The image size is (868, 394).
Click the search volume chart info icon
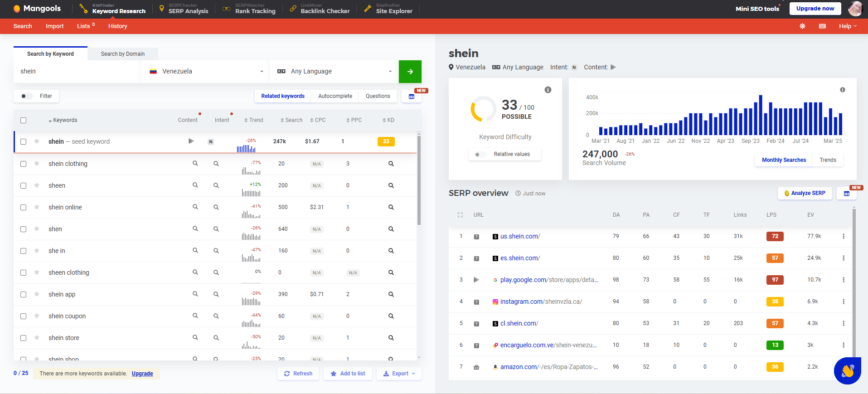(843, 90)
